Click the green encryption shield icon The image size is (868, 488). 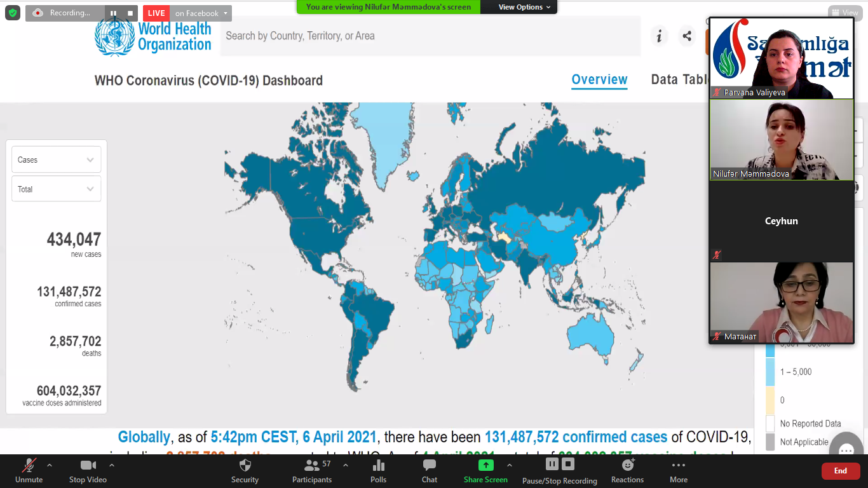[13, 13]
